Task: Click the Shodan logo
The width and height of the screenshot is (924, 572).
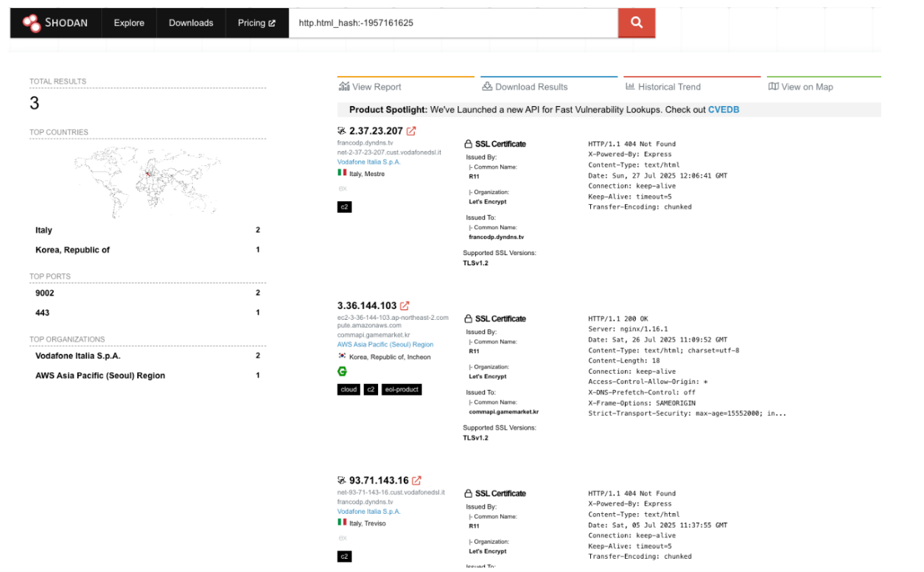Action: [x=55, y=23]
